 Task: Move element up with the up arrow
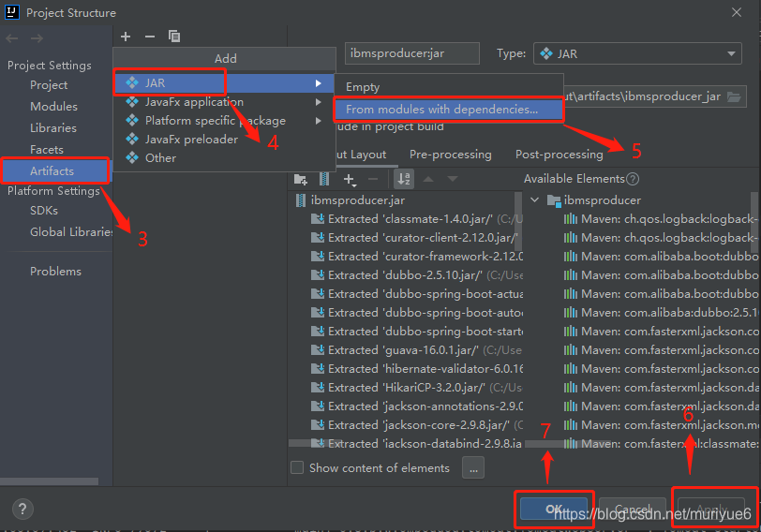[x=428, y=179]
